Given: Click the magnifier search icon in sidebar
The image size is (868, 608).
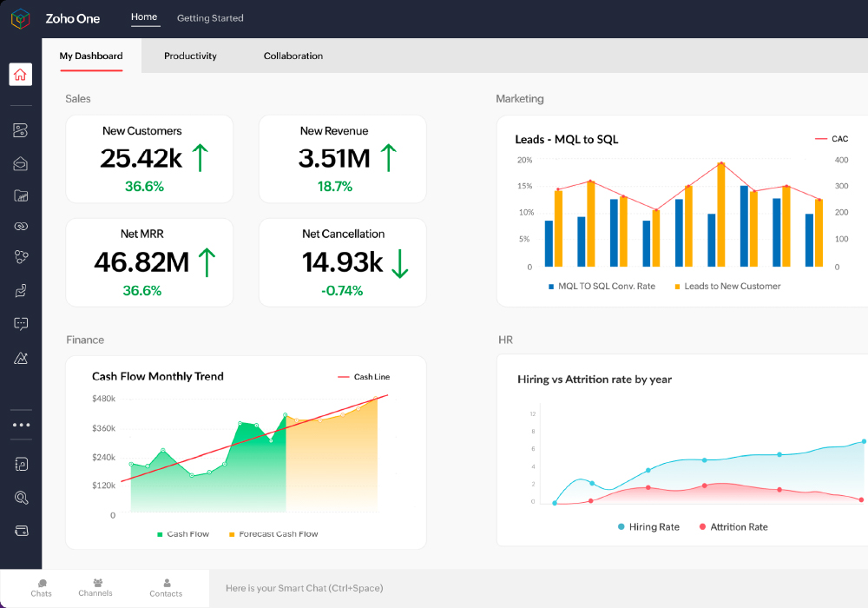Looking at the screenshot, I should tap(21, 498).
